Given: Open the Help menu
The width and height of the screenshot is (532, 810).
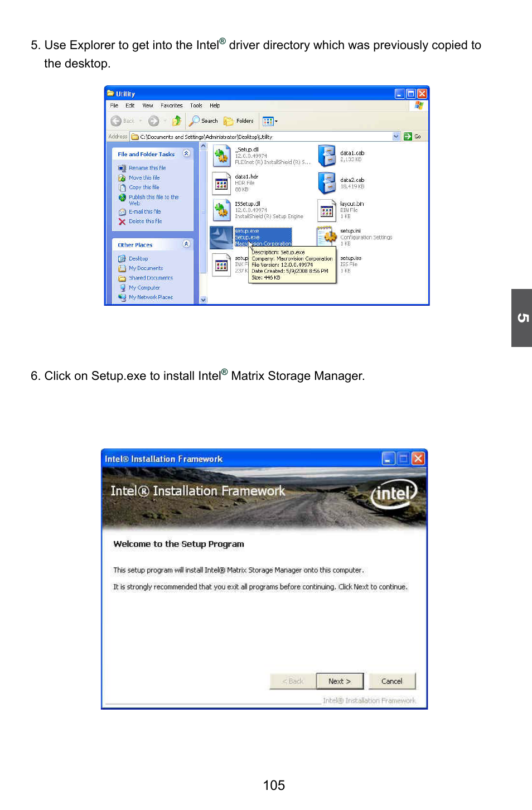Looking at the screenshot, I should tap(215, 105).
